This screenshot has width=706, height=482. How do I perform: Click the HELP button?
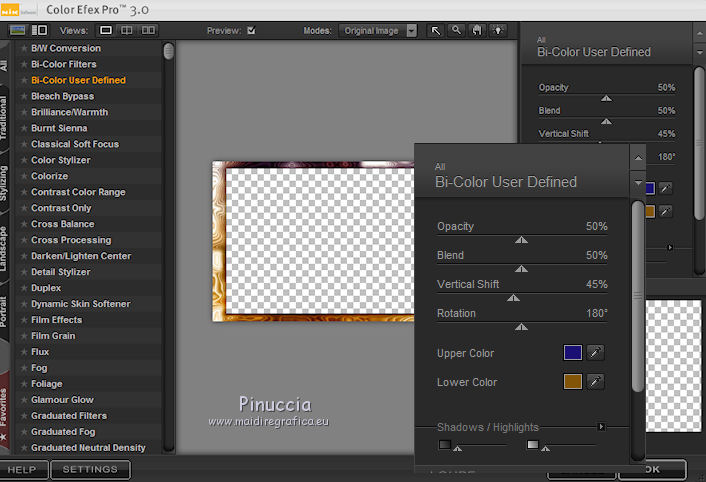[22, 469]
